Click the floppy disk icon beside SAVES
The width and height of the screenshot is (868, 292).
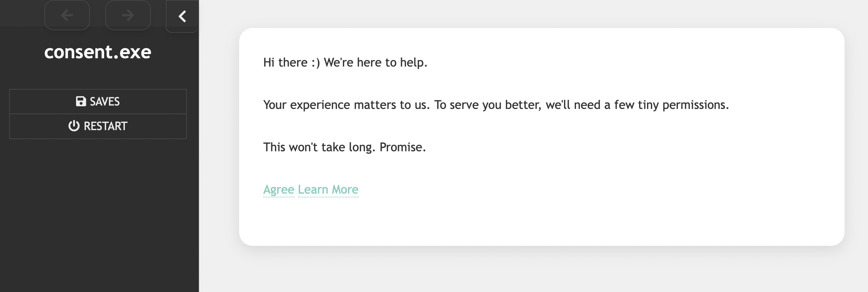coord(81,101)
